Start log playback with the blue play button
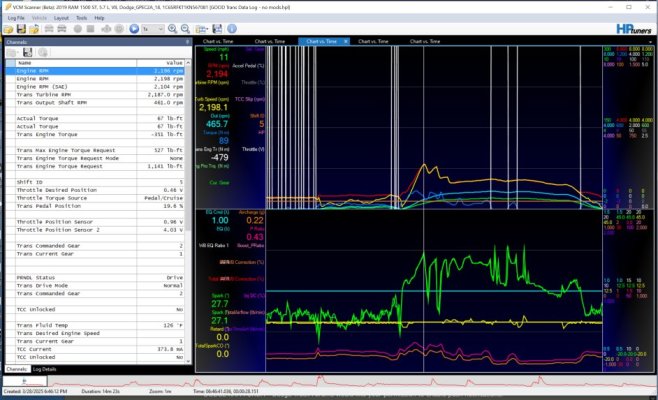Image resolution: width=658 pixels, height=400 pixels. click(x=134, y=29)
